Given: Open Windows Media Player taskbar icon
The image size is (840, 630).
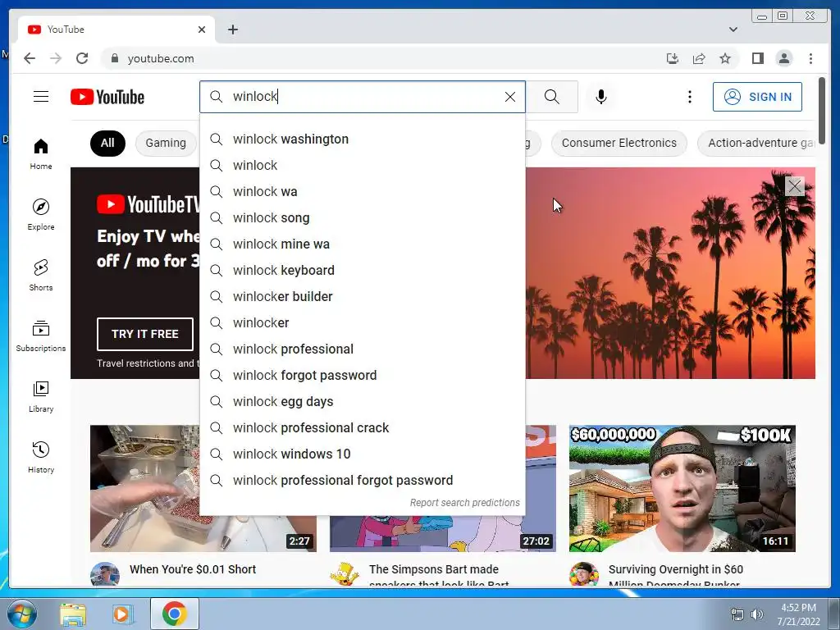Looking at the screenshot, I should tap(121, 614).
